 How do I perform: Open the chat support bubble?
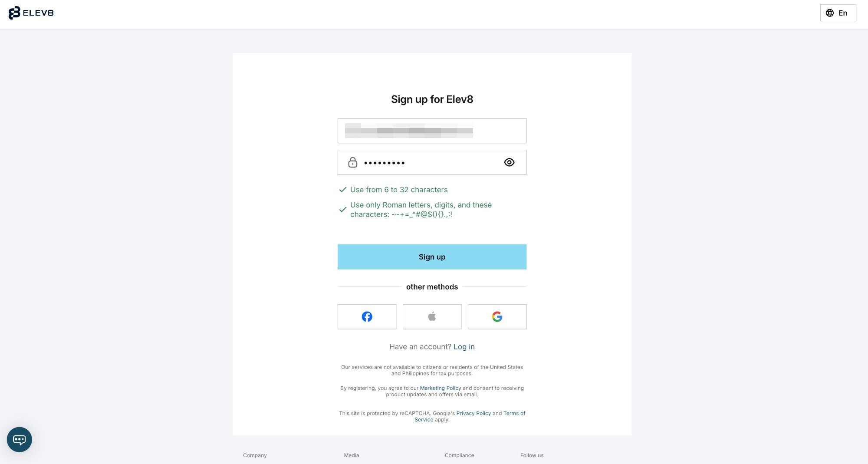click(20, 439)
